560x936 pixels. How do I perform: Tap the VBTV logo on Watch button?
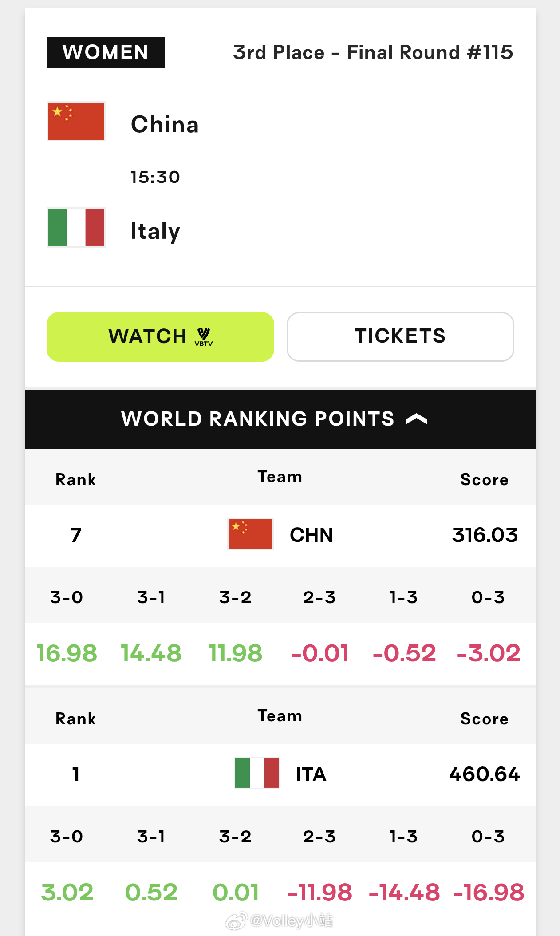204,337
